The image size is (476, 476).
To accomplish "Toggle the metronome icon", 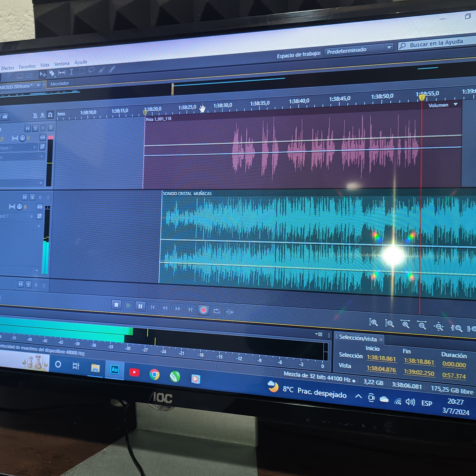I will click(x=35, y=116).
